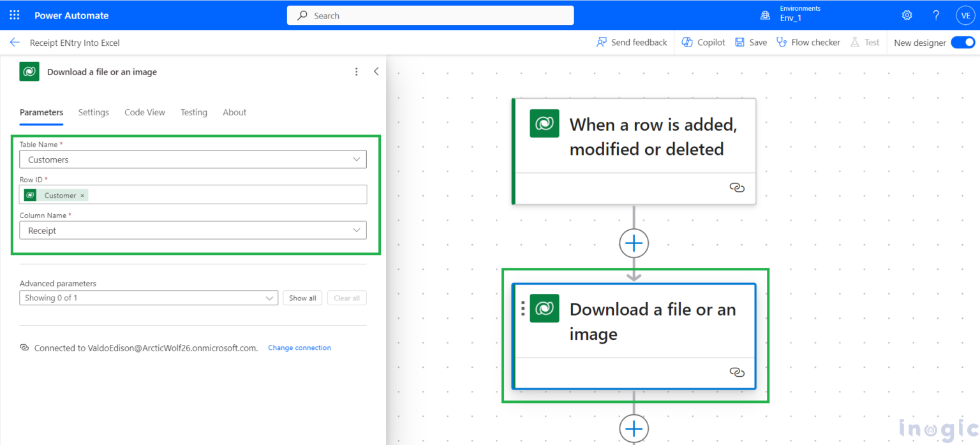Click the Dataverse icon on the trigger card
The height and width of the screenshot is (445, 980).
click(544, 124)
